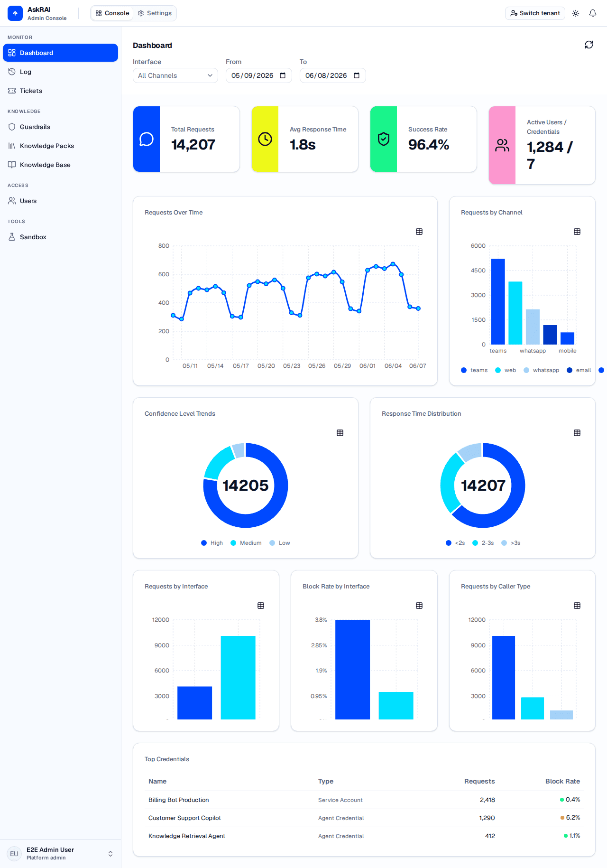Show table view for Response Time Distribution
Image resolution: width=607 pixels, height=868 pixels.
pyautogui.click(x=577, y=433)
